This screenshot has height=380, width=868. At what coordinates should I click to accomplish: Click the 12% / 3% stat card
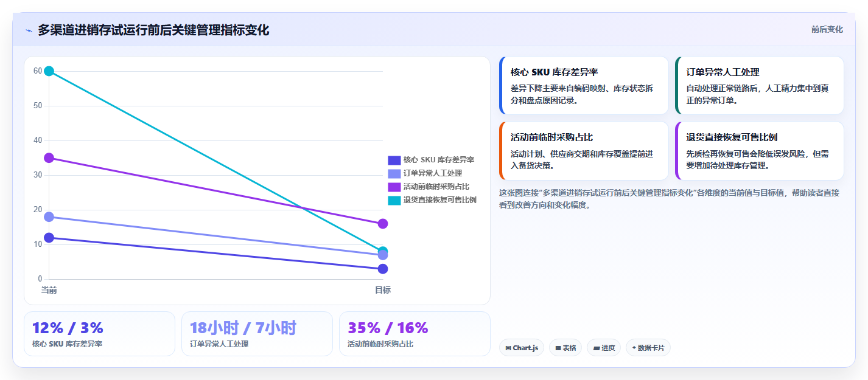pos(99,334)
